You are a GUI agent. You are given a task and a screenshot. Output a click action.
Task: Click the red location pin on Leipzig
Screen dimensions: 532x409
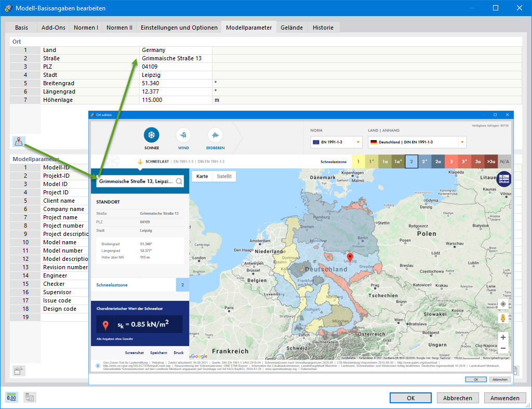(350, 258)
